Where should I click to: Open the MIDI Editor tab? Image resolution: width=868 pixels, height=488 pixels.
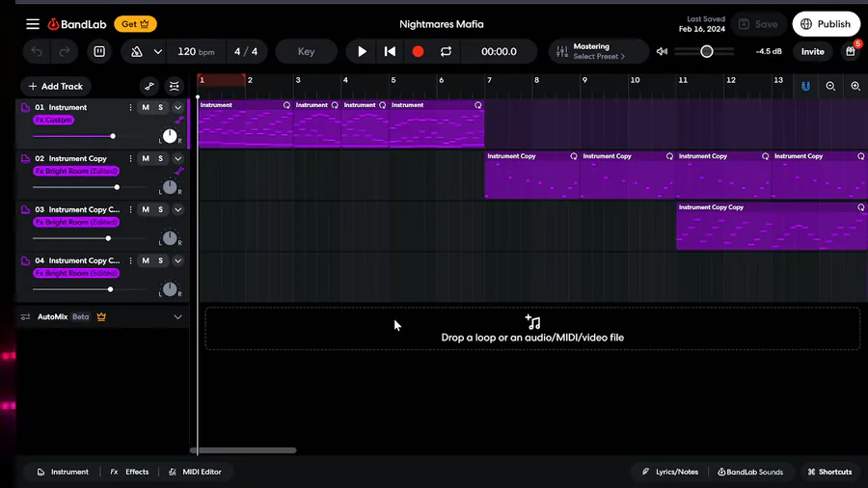tap(195, 472)
